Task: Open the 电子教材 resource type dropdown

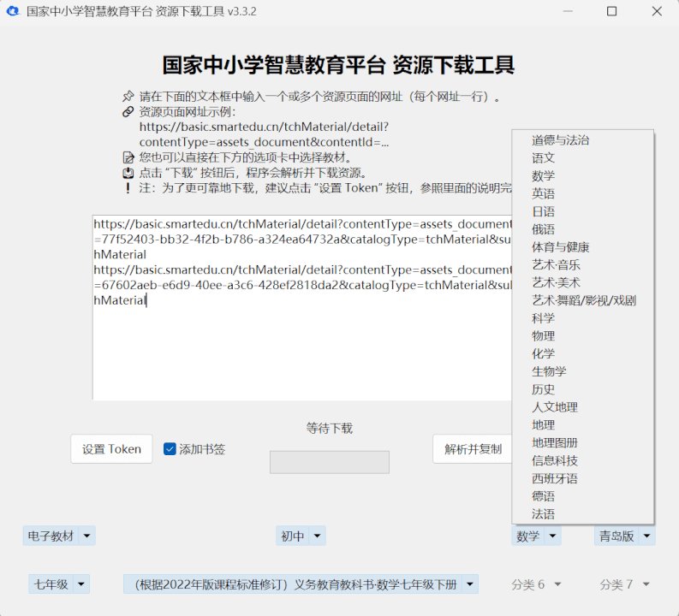Action: click(x=59, y=536)
